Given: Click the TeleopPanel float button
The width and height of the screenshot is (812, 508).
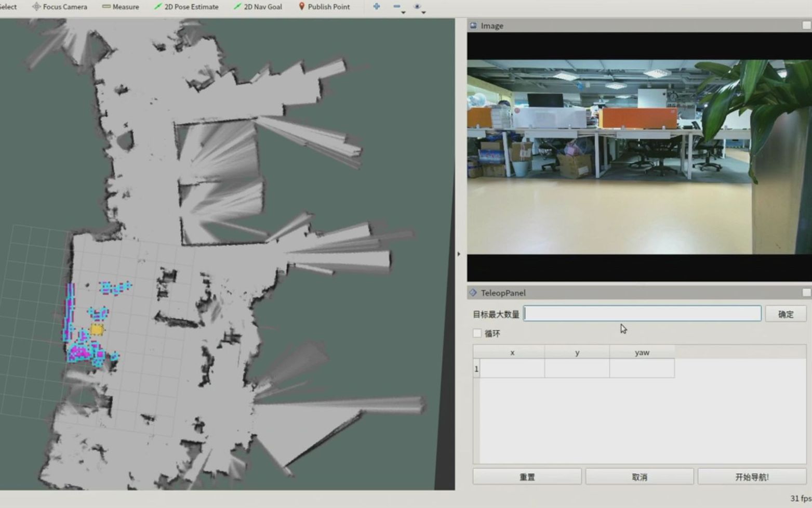Looking at the screenshot, I should 806,293.
